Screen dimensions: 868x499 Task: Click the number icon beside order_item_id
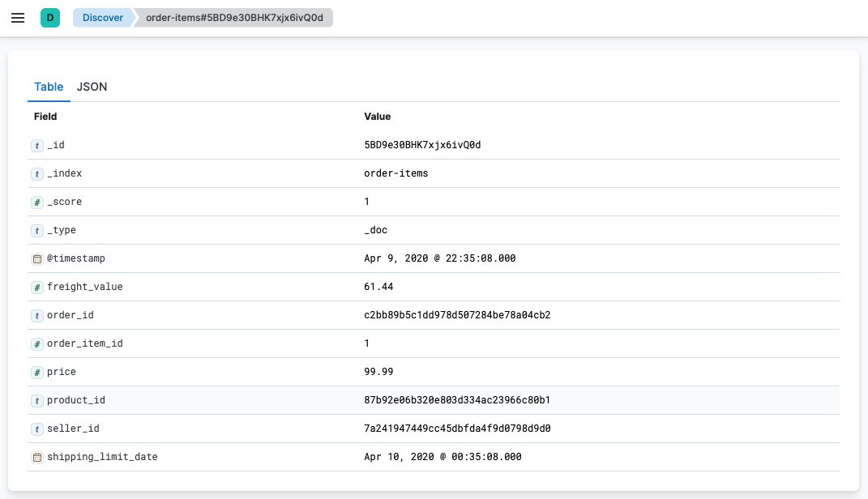coord(36,344)
